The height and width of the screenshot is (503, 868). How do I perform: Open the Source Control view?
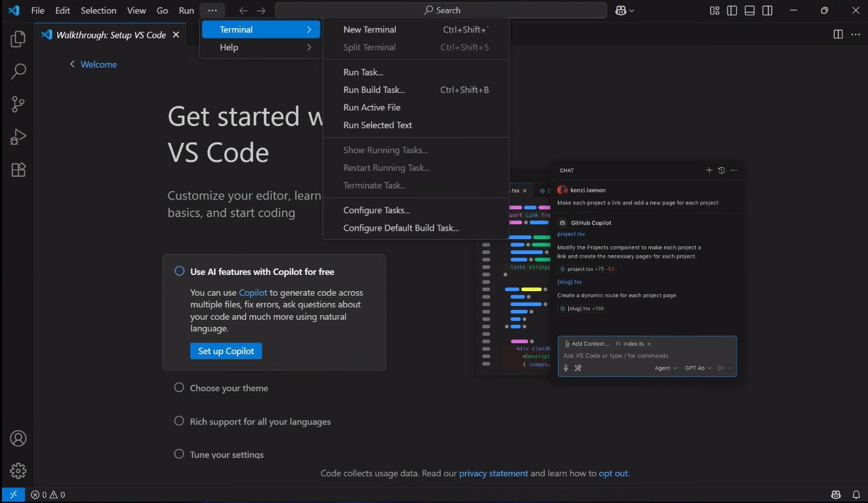(x=18, y=104)
